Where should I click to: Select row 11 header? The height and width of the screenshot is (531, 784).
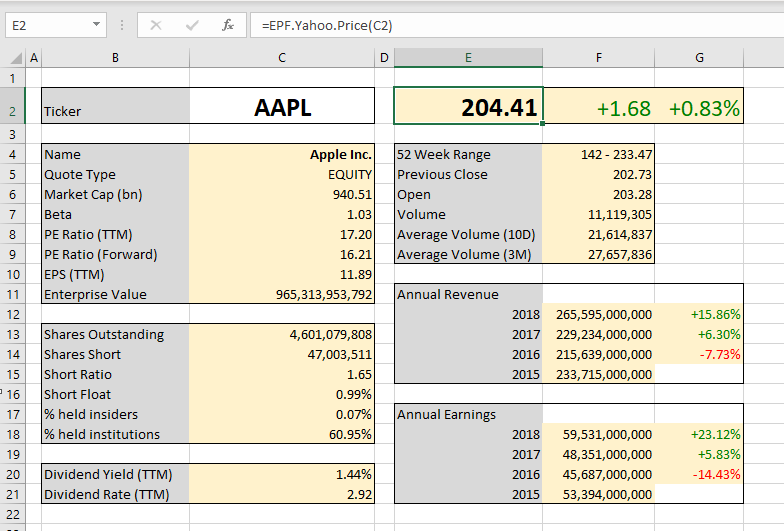(x=12, y=294)
